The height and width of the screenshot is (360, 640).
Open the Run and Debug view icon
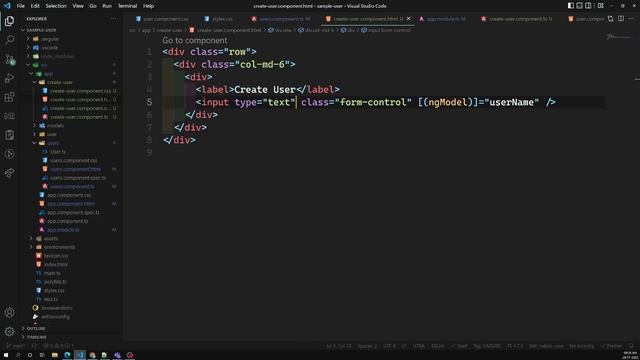click(x=9, y=78)
